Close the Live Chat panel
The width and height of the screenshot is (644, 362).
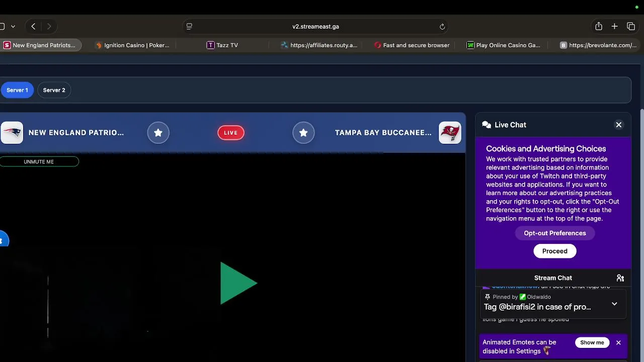coord(619,125)
